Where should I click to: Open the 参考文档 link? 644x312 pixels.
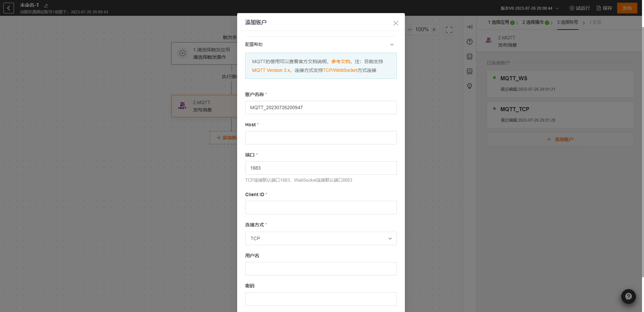340,61
